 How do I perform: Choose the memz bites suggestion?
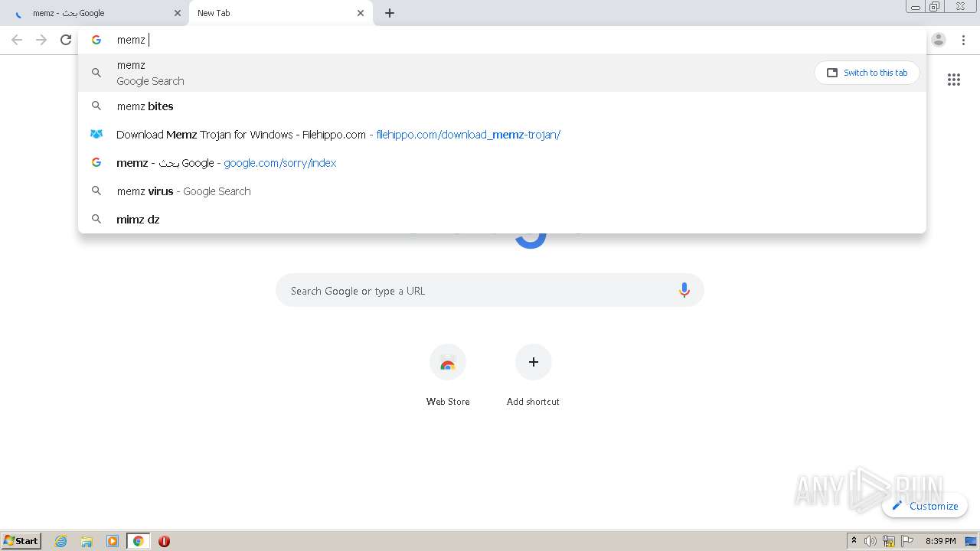tap(502, 106)
